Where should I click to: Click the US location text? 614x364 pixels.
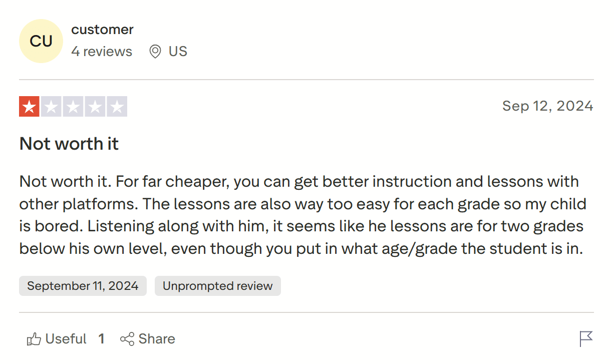178,51
